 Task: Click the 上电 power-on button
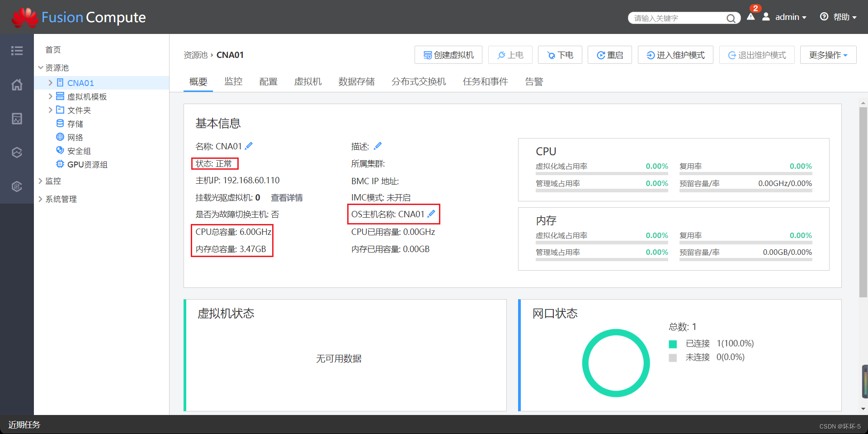[x=510, y=55]
